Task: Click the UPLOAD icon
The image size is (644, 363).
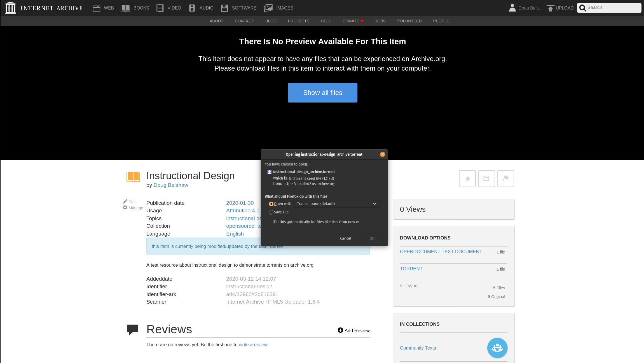Action: click(550, 8)
